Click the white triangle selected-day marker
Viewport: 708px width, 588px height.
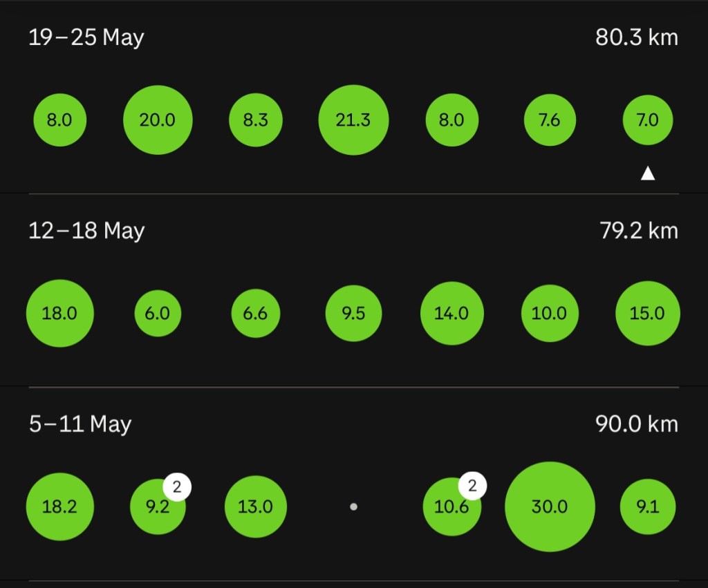[x=647, y=174]
